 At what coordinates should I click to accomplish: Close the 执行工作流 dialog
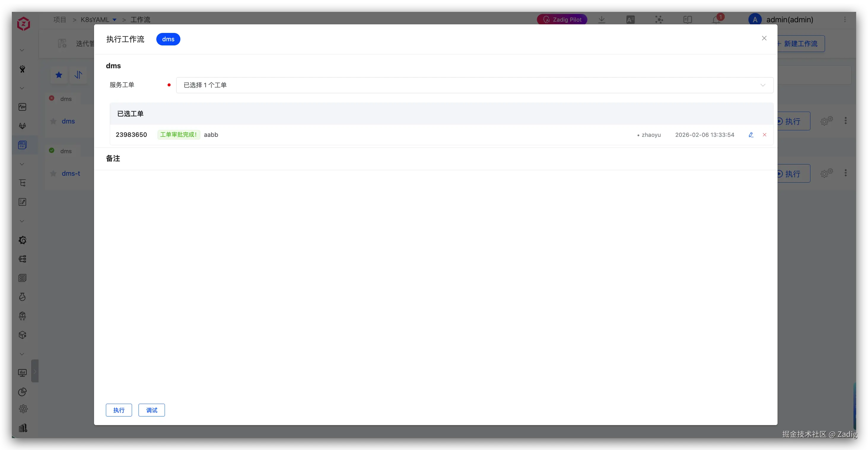click(764, 38)
